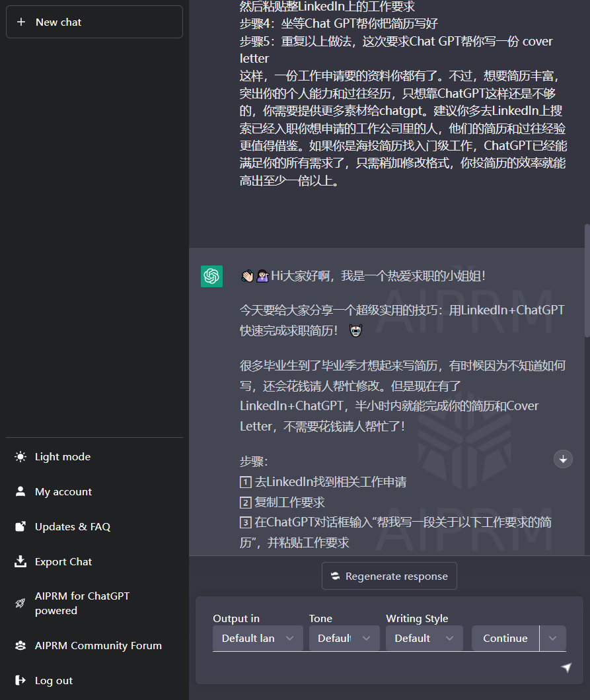Open My account via the person icon
Image resolution: width=590 pixels, height=700 pixels.
coord(20,491)
